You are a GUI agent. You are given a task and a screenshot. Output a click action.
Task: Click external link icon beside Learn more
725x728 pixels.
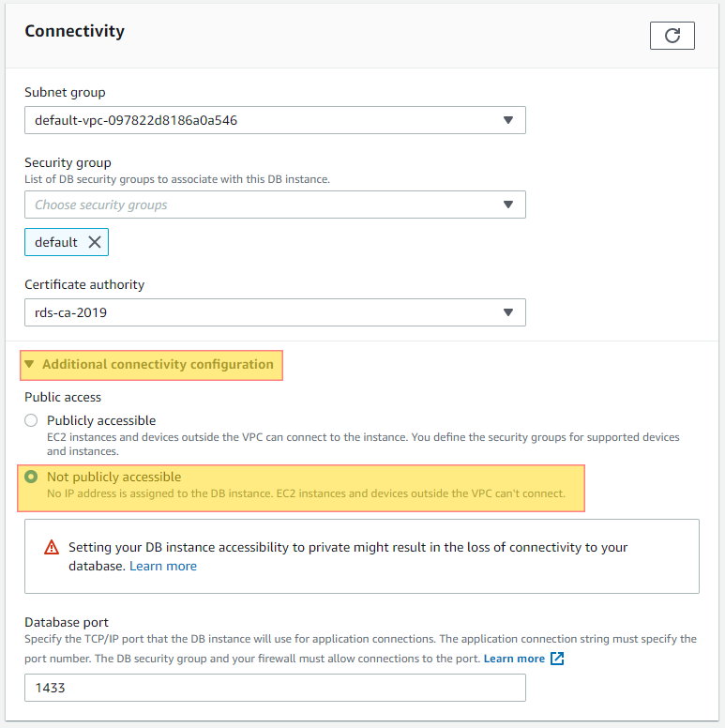(x=557, y=659)
